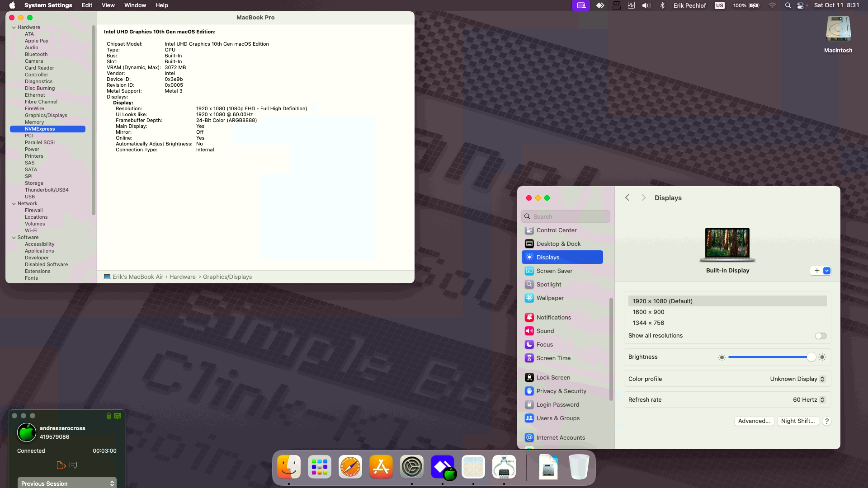868x488 pixels.
Task: Select Applications under Software
Action: [39, 251]
